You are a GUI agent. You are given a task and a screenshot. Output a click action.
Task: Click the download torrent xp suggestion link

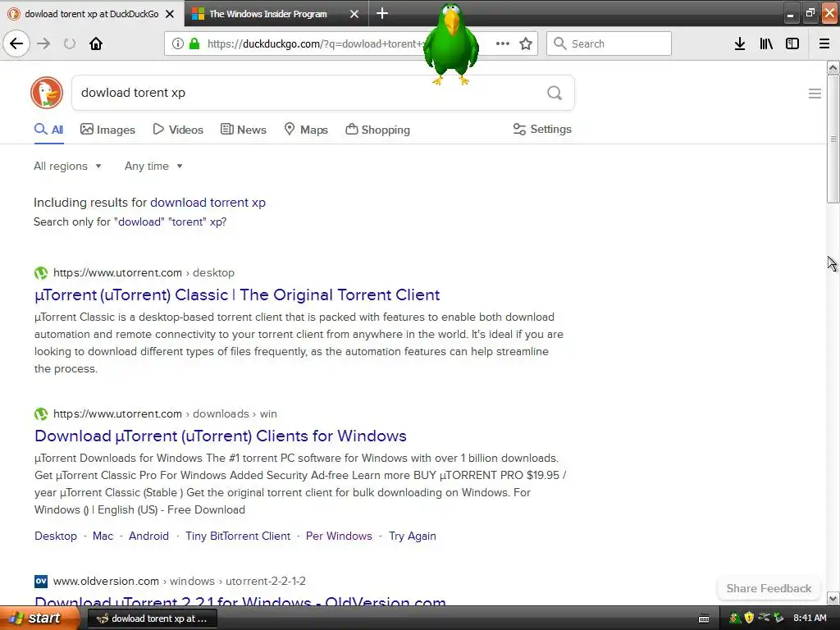[x=208, y=203]
